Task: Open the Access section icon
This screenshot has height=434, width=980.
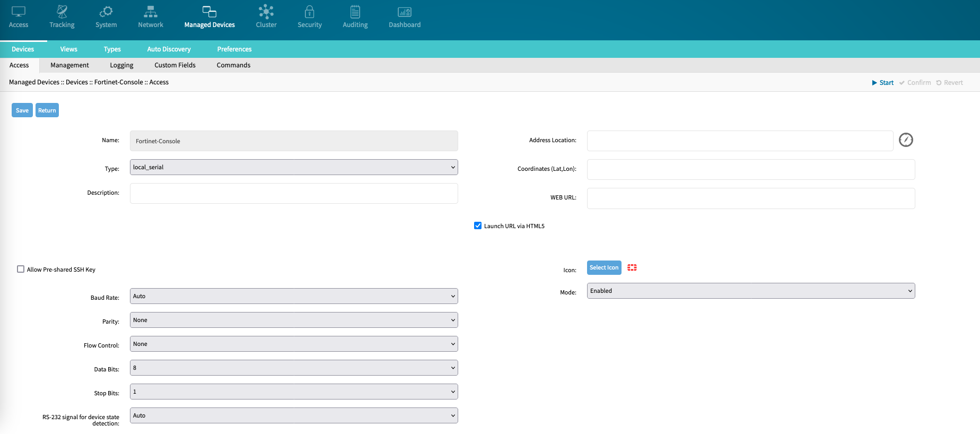Action: click(19, 12)
